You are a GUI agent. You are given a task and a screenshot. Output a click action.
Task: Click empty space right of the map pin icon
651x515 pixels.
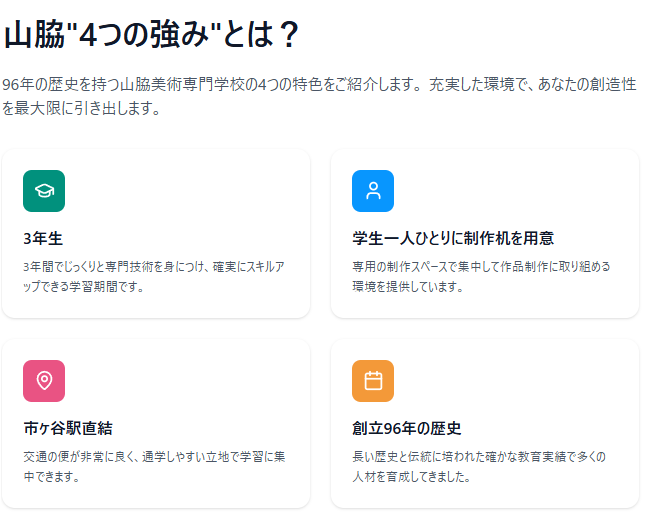point(180,381)
